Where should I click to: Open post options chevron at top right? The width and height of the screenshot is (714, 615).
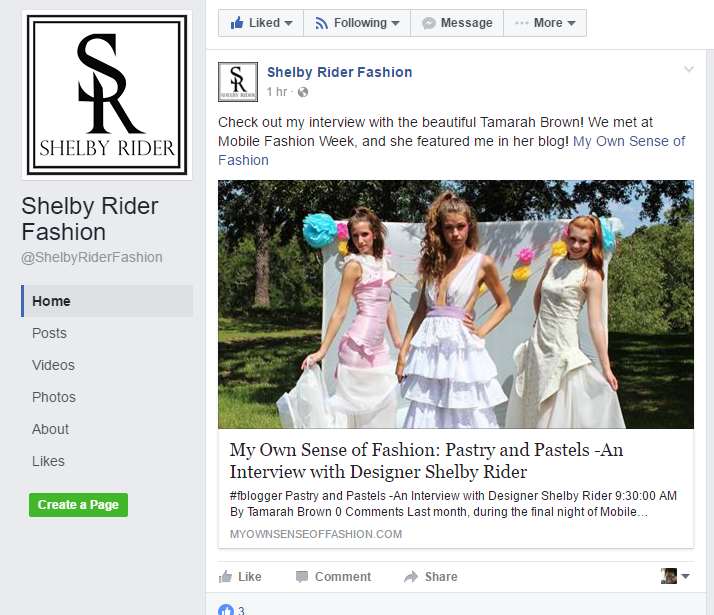[x=689, y=69]
